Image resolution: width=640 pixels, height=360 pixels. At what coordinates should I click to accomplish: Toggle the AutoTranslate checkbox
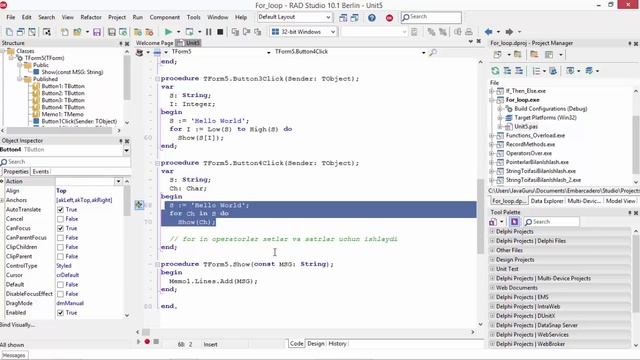pos(60,209)
